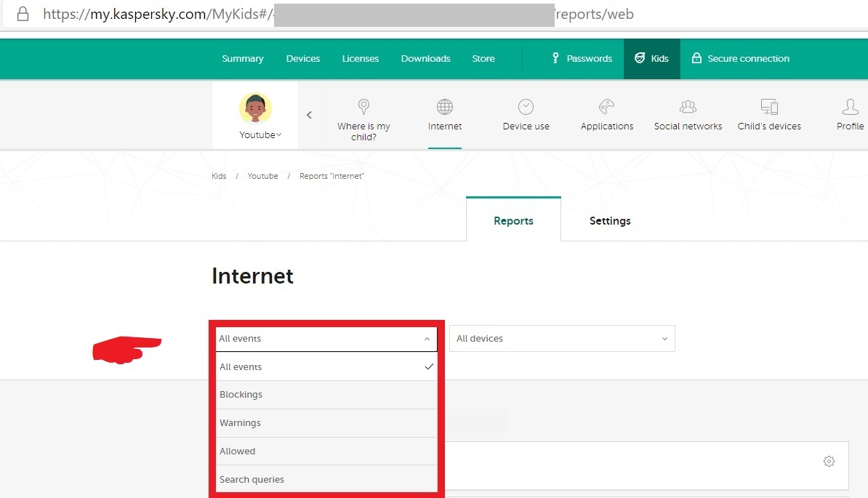Go back with the left chevron arrow

tap(310, 115)
